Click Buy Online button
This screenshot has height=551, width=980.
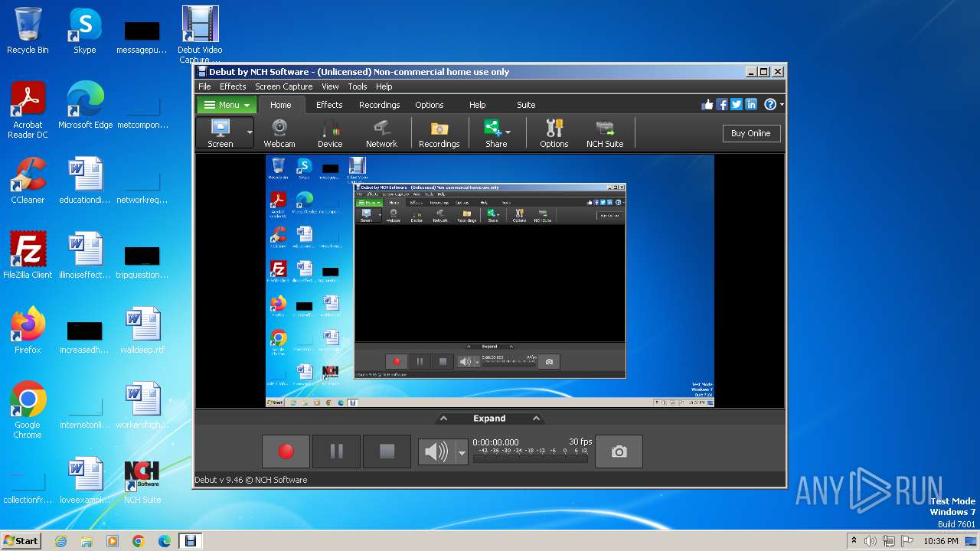(x=750, y=133)
